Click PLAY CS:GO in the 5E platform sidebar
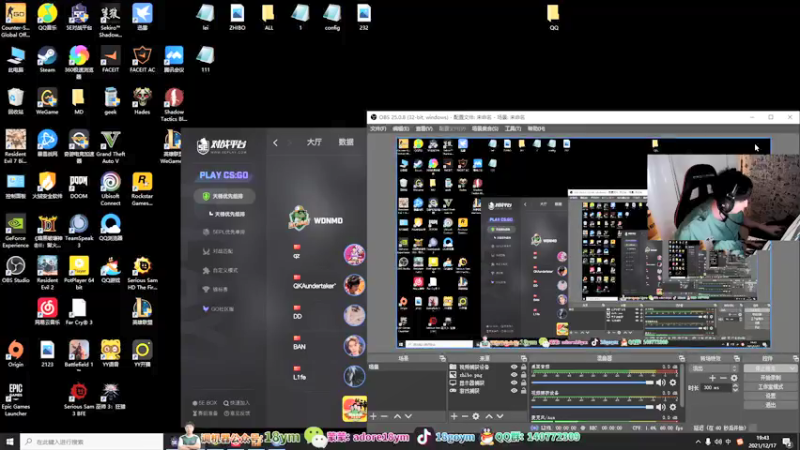The height and width of the screenshot is (450, 800). pos(223,175)
